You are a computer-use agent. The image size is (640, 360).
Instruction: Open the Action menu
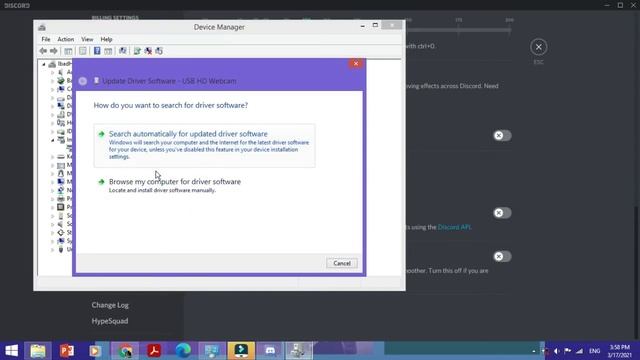(66, 40)
